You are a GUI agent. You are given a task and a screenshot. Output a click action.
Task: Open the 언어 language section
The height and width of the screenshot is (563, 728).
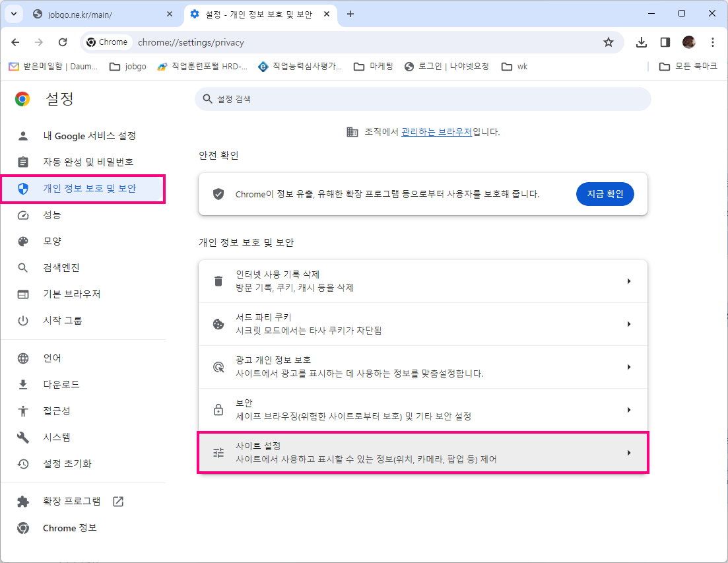coord(84,358)
